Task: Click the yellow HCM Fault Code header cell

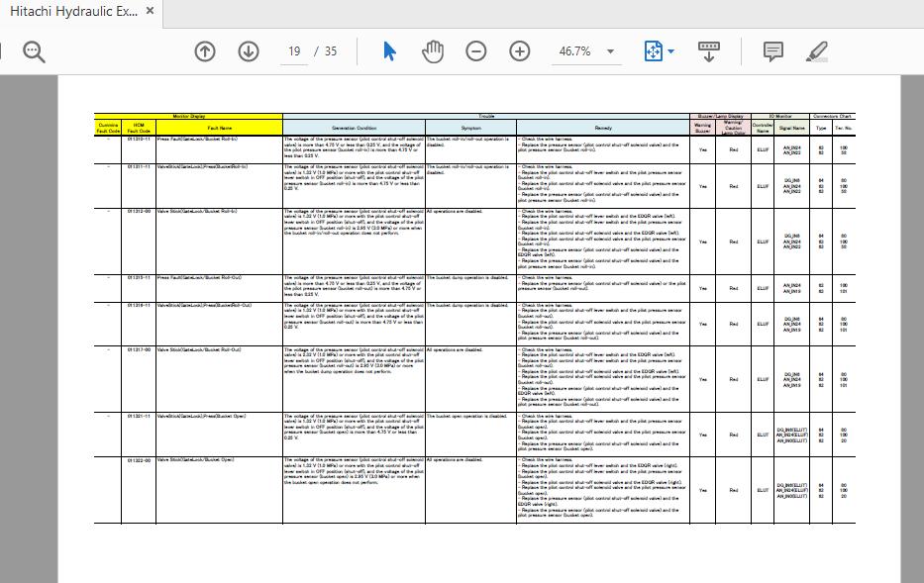Action: (x=139, y=128)
